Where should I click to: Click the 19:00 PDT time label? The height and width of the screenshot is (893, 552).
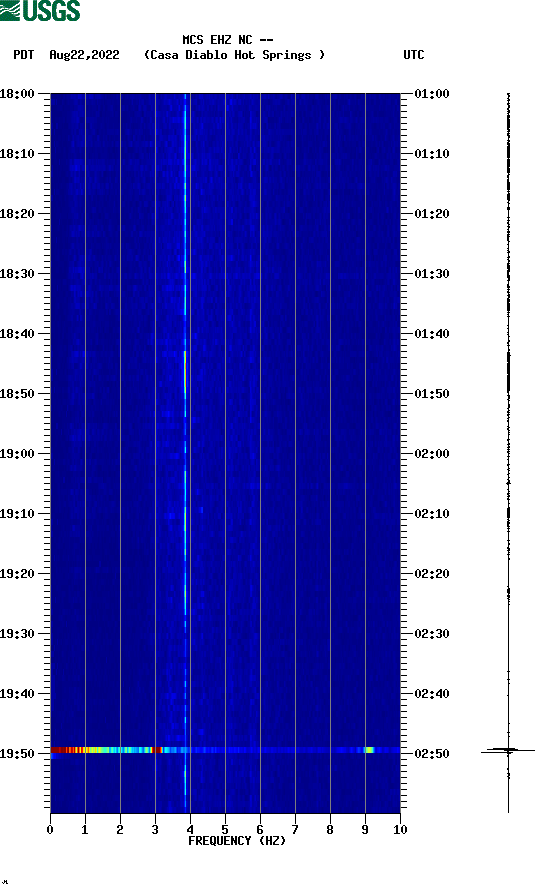click(17, 454)
